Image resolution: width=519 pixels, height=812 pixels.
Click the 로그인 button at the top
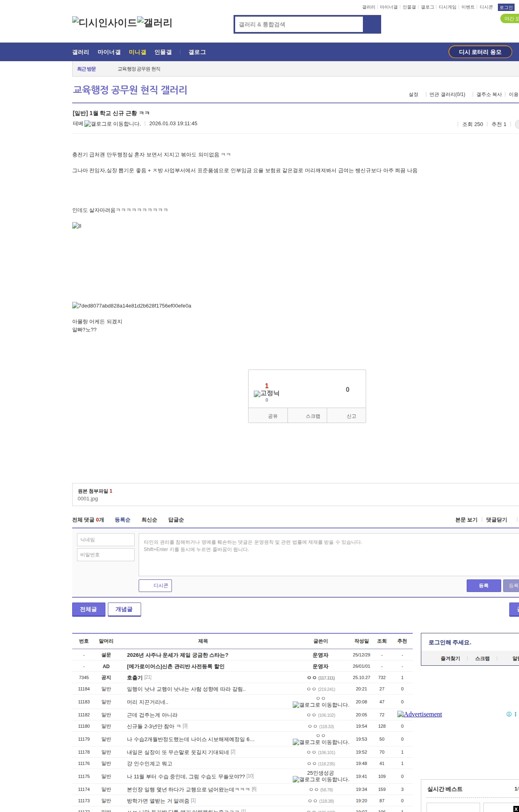[506, 7]
